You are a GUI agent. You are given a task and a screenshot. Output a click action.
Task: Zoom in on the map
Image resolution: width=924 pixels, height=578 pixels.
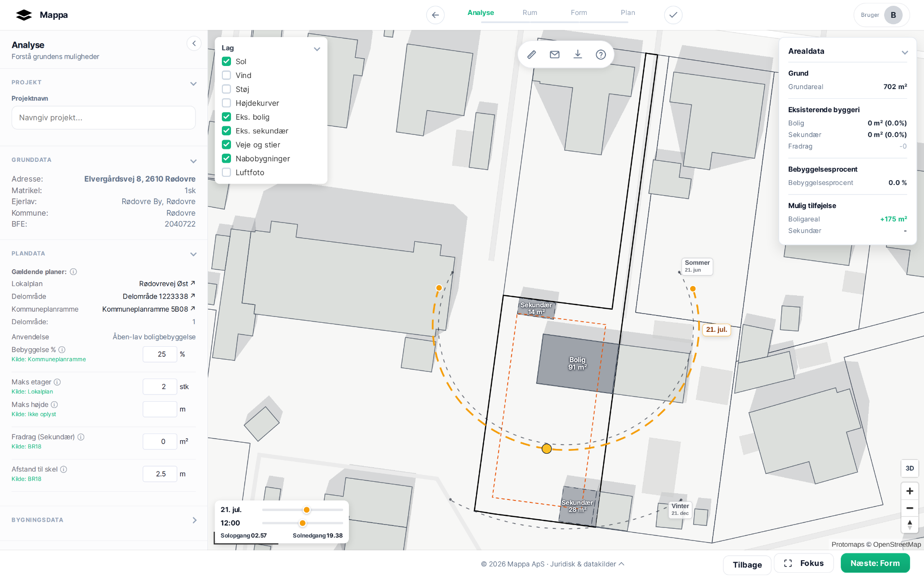point(910,491)
